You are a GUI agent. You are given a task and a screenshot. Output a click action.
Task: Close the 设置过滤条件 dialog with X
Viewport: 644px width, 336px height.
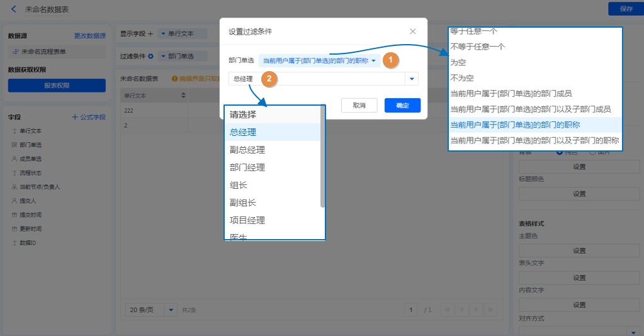(413, 31)
